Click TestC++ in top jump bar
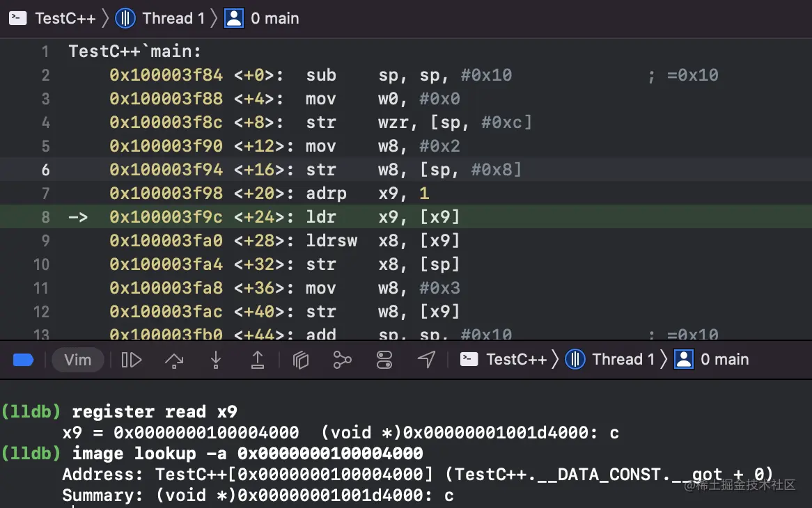Screen dimensions: 812x508 click(x=65, y=19)
